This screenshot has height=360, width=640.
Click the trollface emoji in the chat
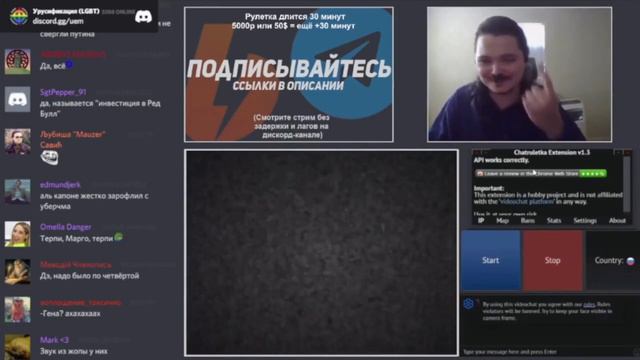point(49,157)
